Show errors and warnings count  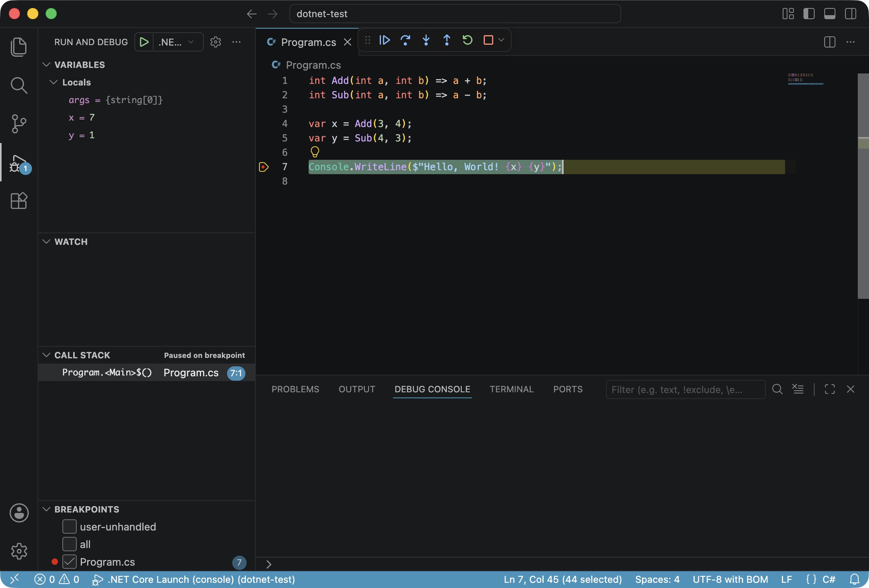57,579
